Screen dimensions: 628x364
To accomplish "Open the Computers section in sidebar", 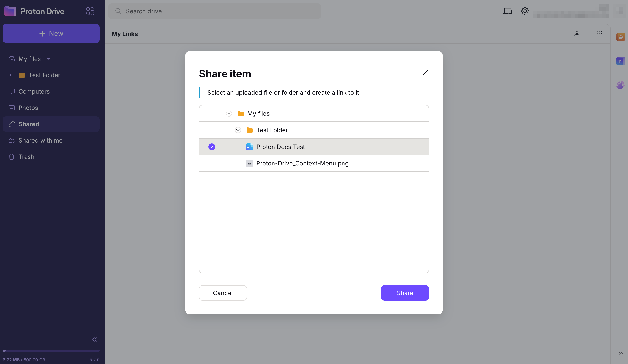I will coord(34,91).
